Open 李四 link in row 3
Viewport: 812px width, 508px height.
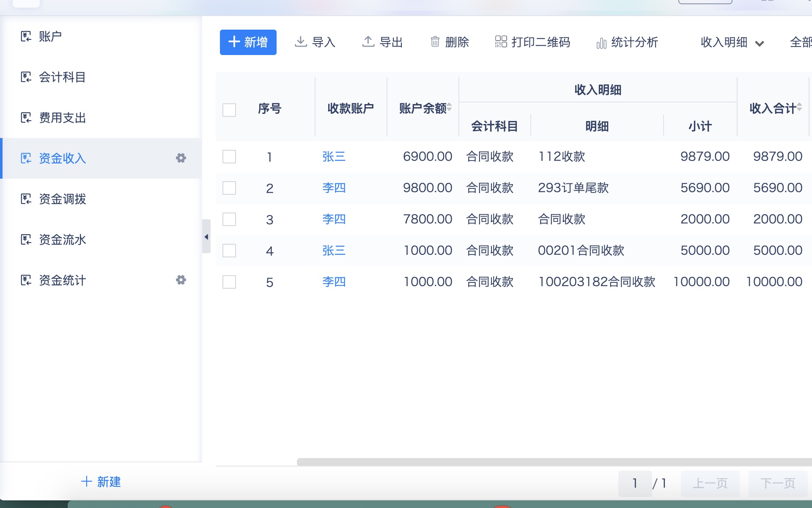coord(334,219)
